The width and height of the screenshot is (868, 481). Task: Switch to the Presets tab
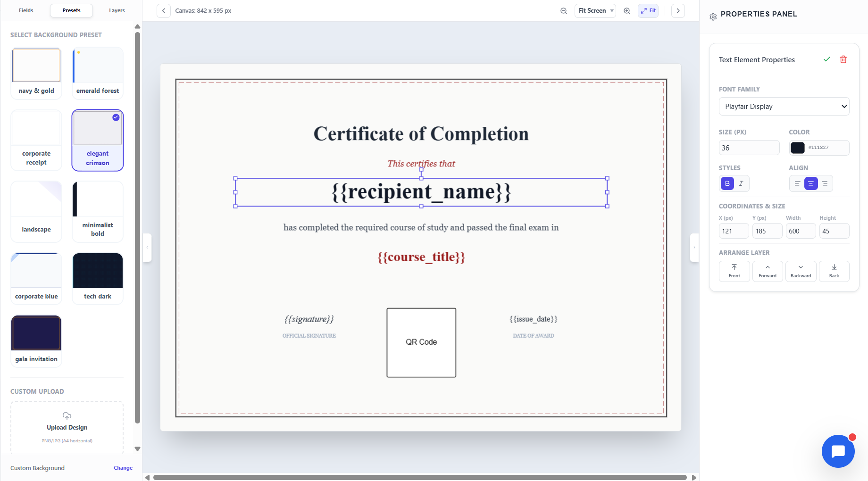(x=71, y=10)
